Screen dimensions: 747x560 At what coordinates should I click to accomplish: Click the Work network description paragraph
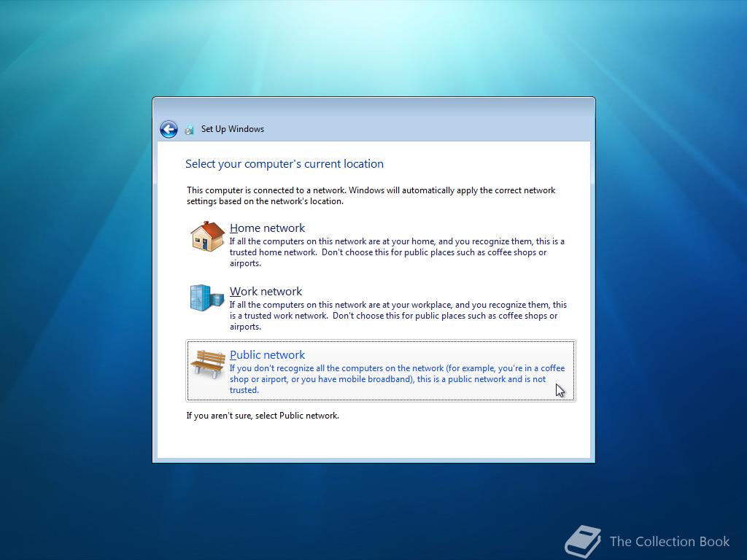pyautogui.click(x=398, y=316)
